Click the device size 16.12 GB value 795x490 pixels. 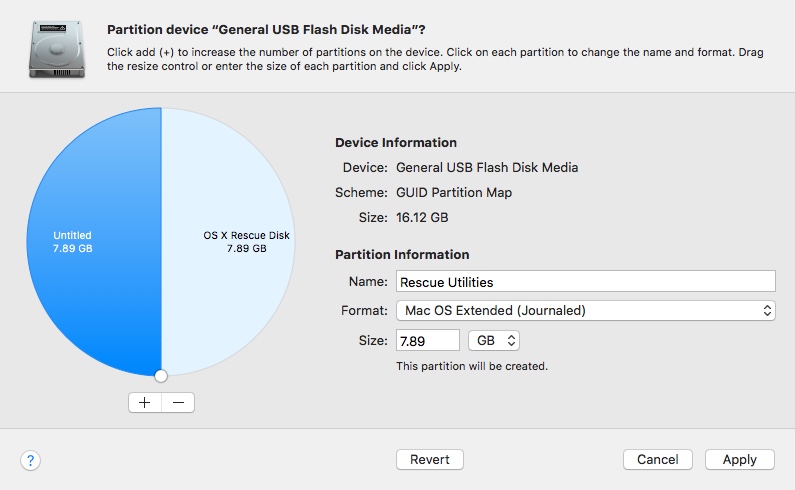point(422,218)
